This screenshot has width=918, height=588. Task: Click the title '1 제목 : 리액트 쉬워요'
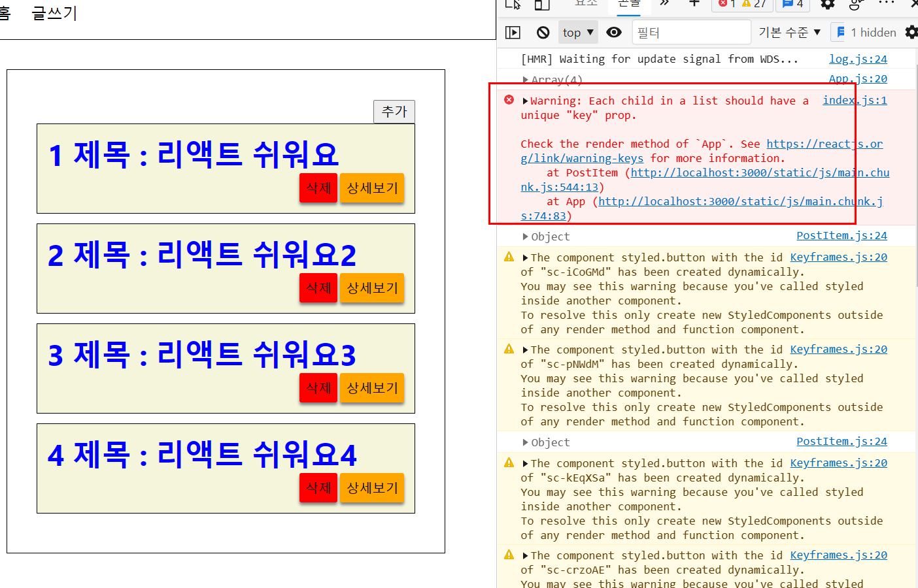tap(194, 155)
